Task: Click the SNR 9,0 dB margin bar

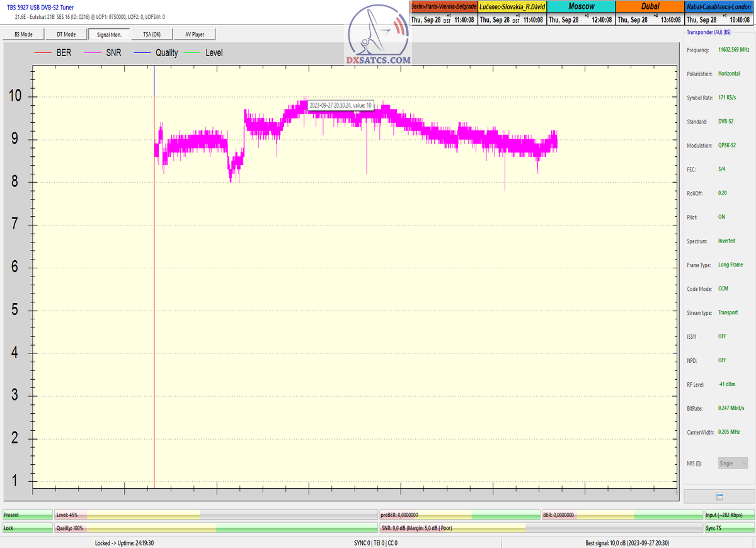Action: pyautogui.click(x=541, y=528)
